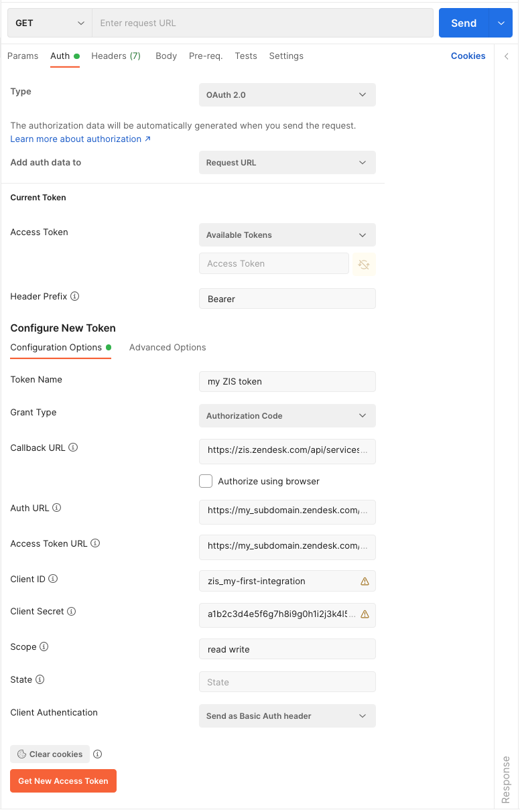Screen dimensions: 520x812
Task: Click the info icon next to Access Token URL
Action: pos(95,543)
